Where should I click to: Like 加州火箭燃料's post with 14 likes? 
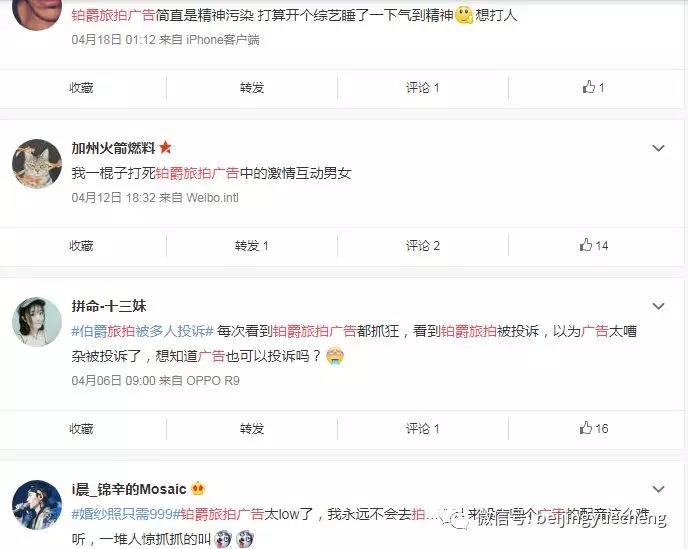coord(593,245)
